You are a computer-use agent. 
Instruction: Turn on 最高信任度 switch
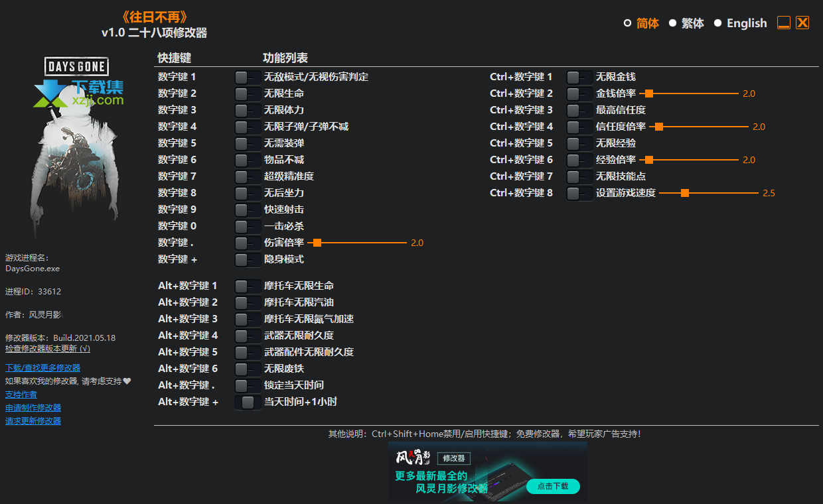[x=580, y=110]
